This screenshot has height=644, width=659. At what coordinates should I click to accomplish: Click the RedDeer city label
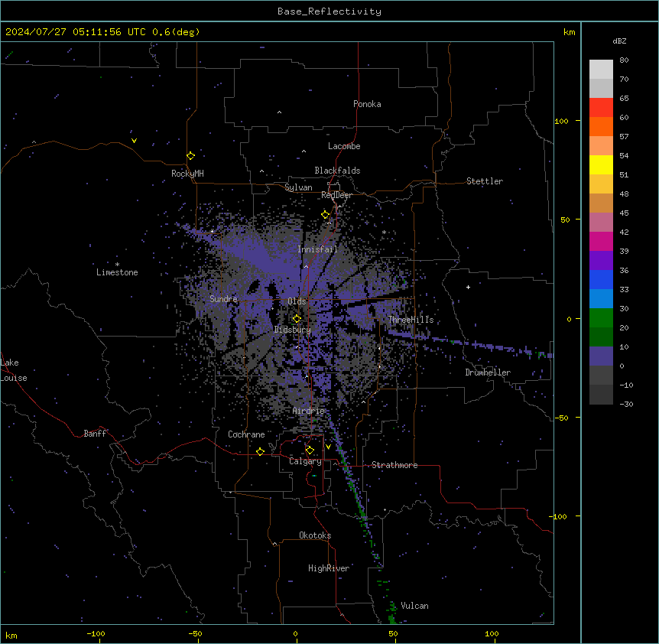pos(336,195)
